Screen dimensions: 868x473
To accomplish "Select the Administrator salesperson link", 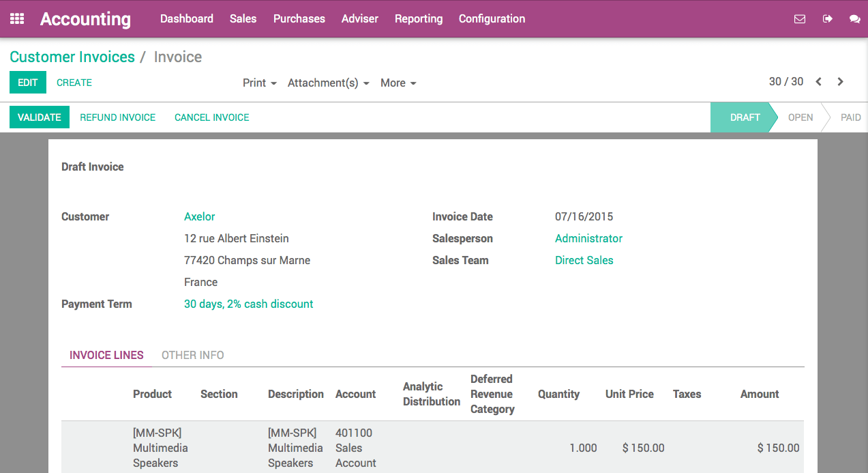I will coord(588,238).
